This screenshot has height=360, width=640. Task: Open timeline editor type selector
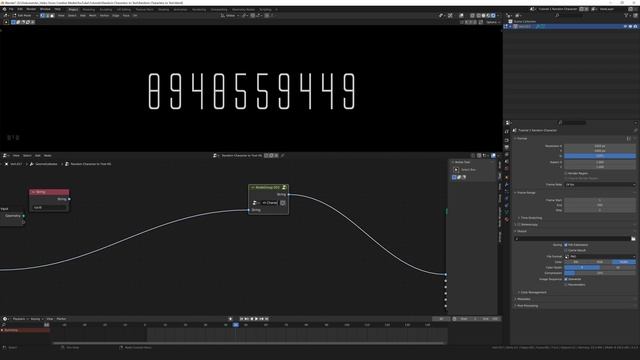click(6, 319)
